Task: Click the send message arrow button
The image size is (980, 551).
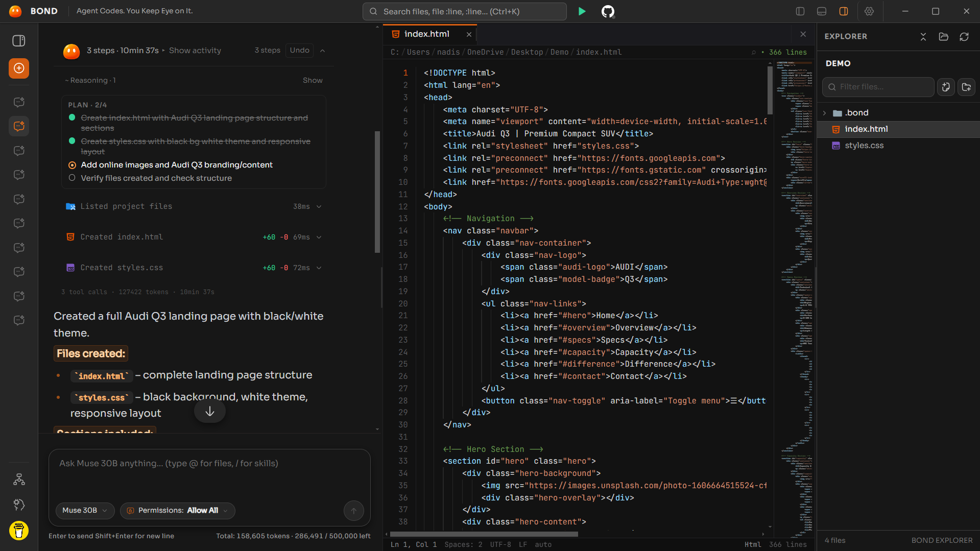Action: [354, 511]
